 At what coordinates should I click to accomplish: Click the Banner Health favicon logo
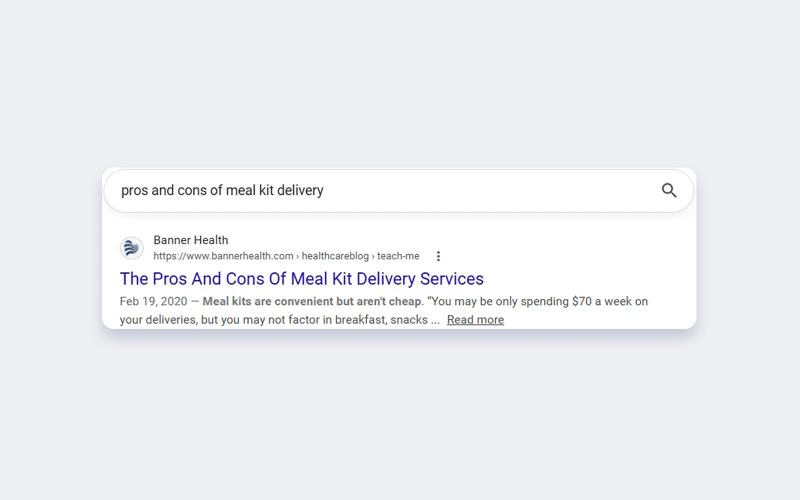tap(132, 248)
